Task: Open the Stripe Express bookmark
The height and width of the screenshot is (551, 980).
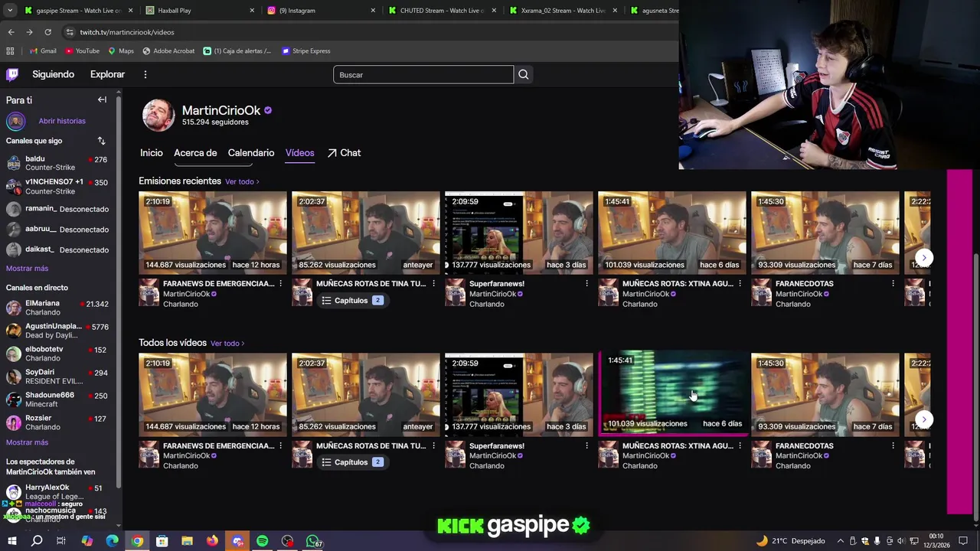Action: click(x=305, y=51)
